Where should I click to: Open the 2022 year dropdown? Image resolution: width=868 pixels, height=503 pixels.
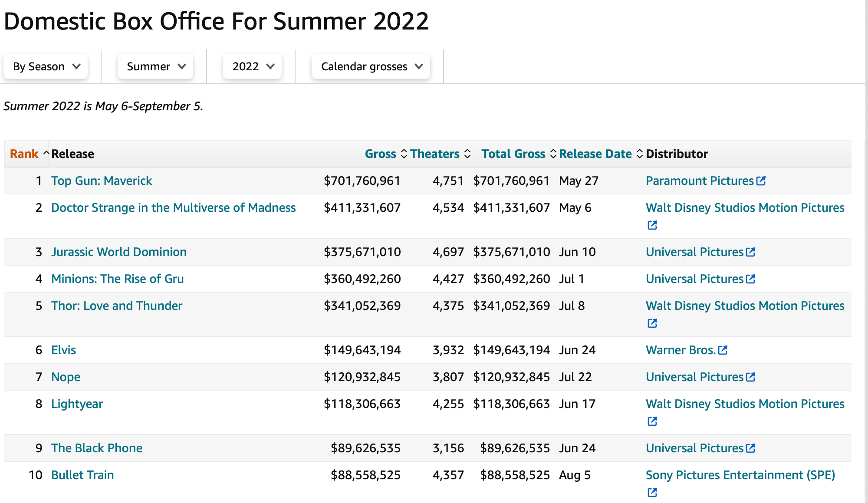click(253, 66)
